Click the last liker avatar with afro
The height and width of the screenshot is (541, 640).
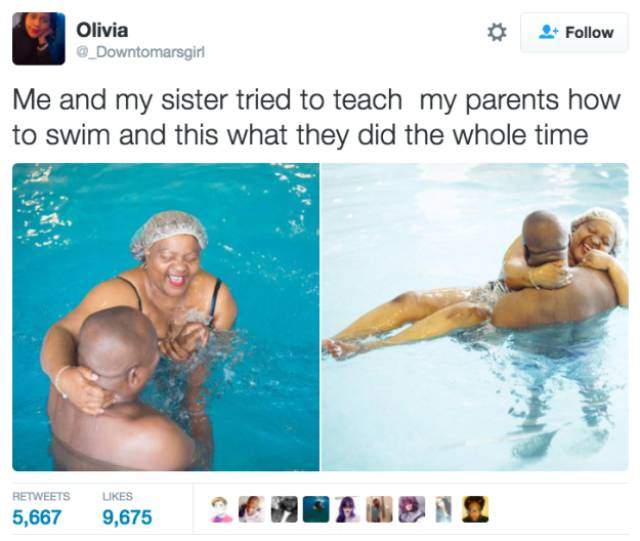click(x=475, y=509)
